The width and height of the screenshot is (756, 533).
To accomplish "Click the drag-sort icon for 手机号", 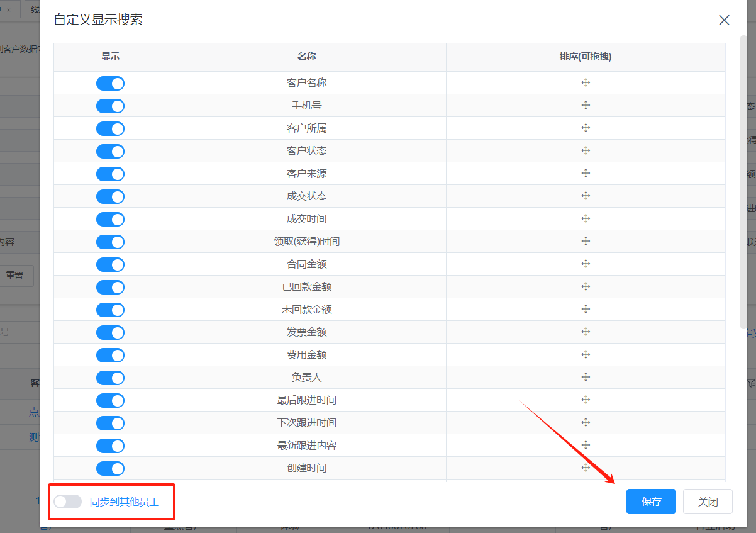I will click(x=586, y=105).
